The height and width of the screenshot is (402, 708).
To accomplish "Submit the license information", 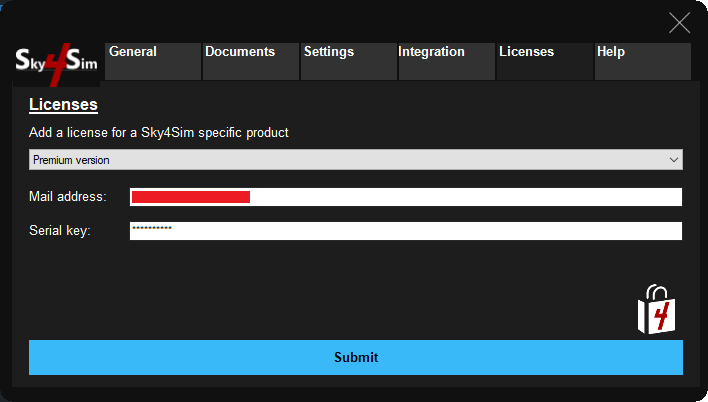I will click(x=356, y=357).
